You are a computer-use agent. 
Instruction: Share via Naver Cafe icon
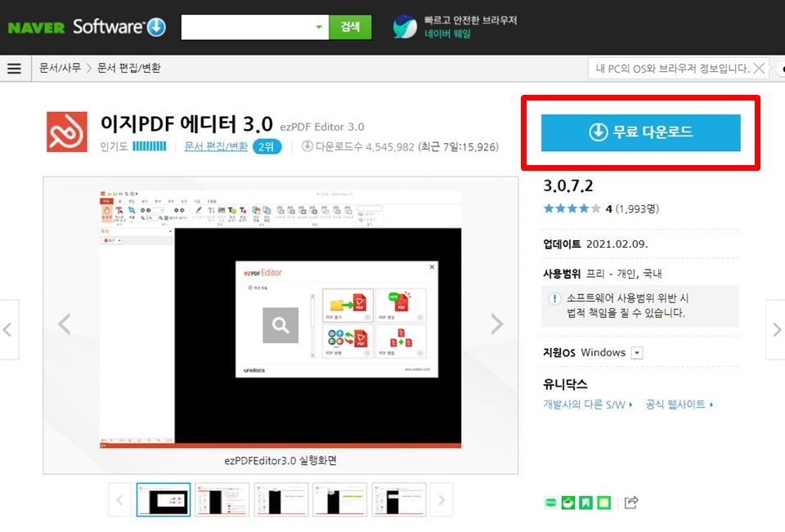568,503
